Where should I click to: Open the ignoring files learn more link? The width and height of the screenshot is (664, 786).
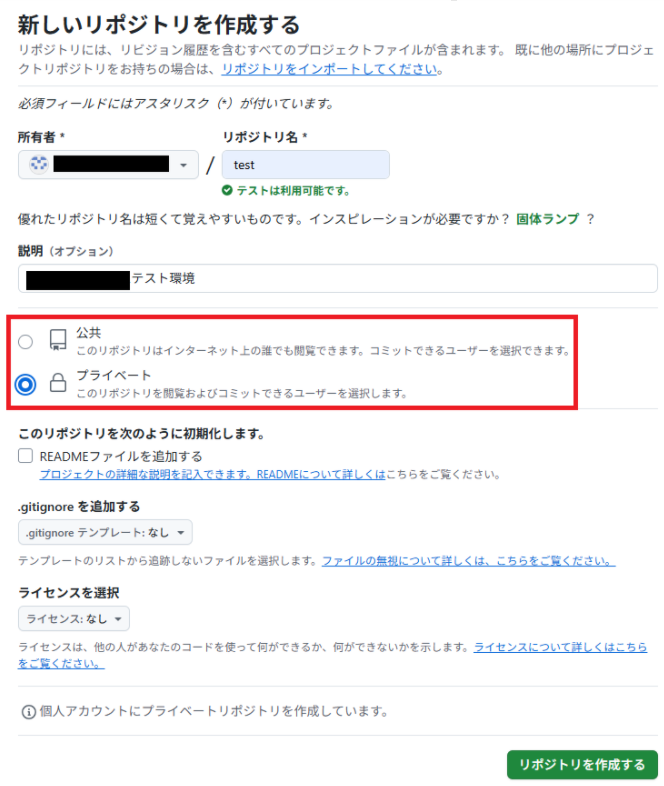coord(468,560)
